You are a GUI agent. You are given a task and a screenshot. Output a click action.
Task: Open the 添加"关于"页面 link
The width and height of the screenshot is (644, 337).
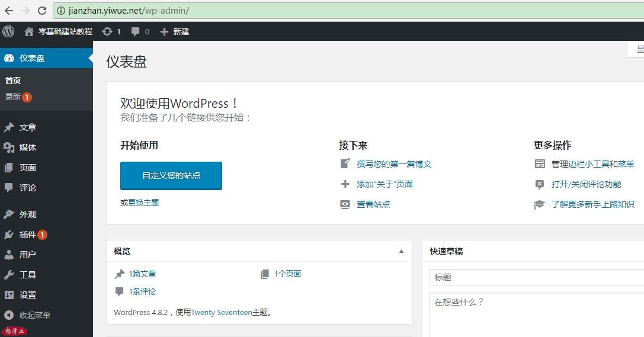click(x=385, y=184)
